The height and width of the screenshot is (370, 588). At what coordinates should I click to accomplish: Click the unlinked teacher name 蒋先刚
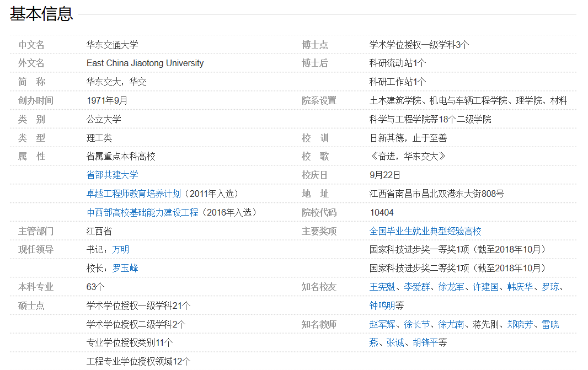pos(485,324)
